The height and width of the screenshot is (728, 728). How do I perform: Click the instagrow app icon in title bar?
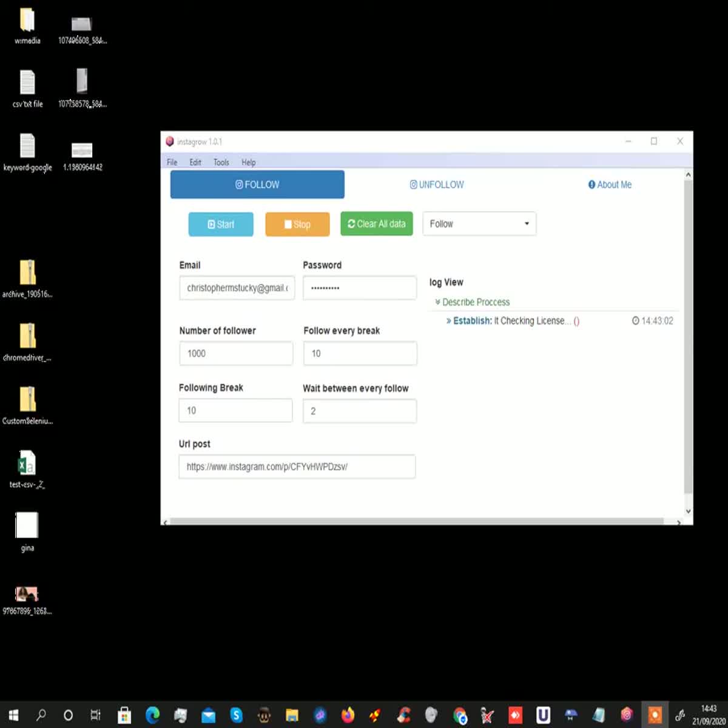[170, 141]
